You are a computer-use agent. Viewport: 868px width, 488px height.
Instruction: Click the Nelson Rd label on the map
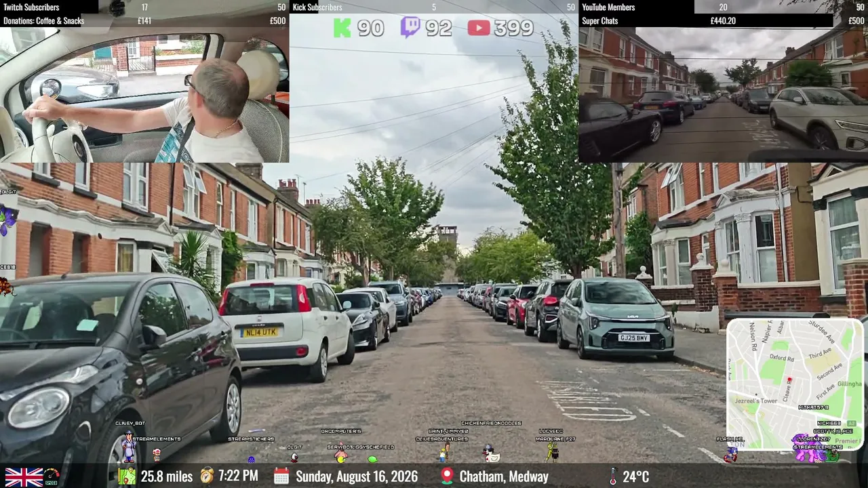tap(753, 336)
